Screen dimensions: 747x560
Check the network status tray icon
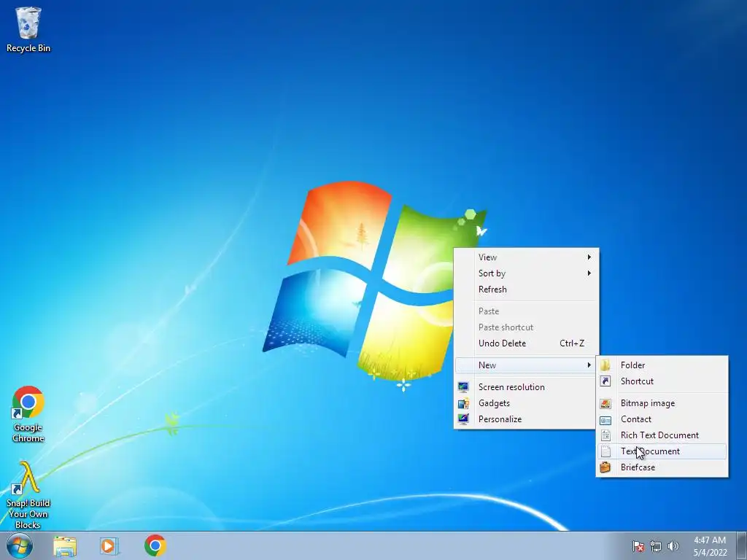click(656, 546)
